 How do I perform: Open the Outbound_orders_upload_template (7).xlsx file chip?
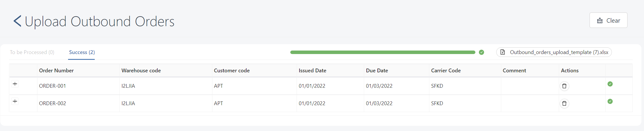pos(559,52)
